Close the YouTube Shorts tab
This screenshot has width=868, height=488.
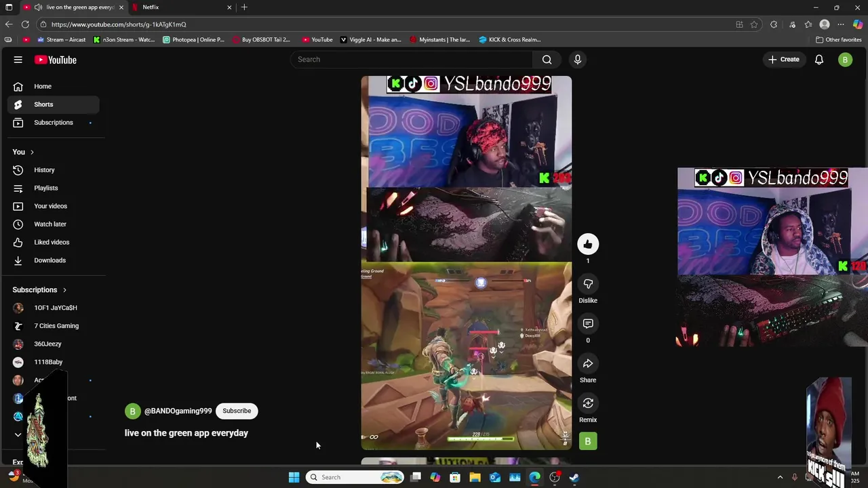point(121,7)
